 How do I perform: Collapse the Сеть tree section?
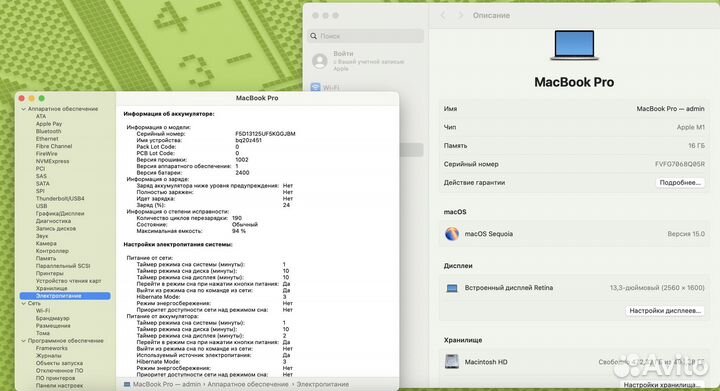(x=23, y=303)
